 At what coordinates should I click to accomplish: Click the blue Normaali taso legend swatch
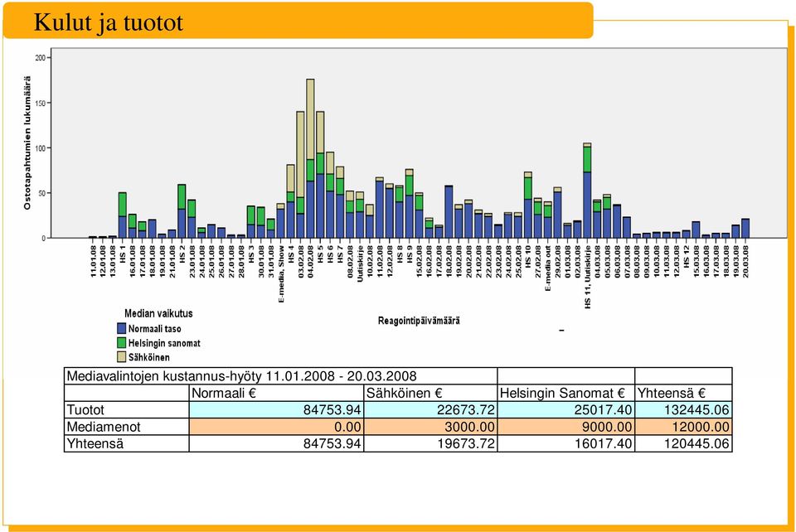121,329
